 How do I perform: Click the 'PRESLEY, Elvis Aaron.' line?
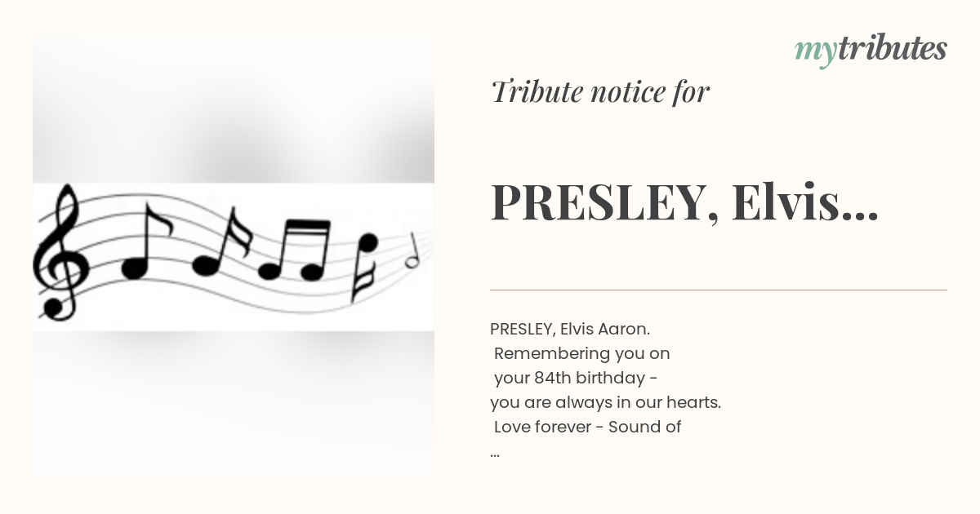click(570, 329)
